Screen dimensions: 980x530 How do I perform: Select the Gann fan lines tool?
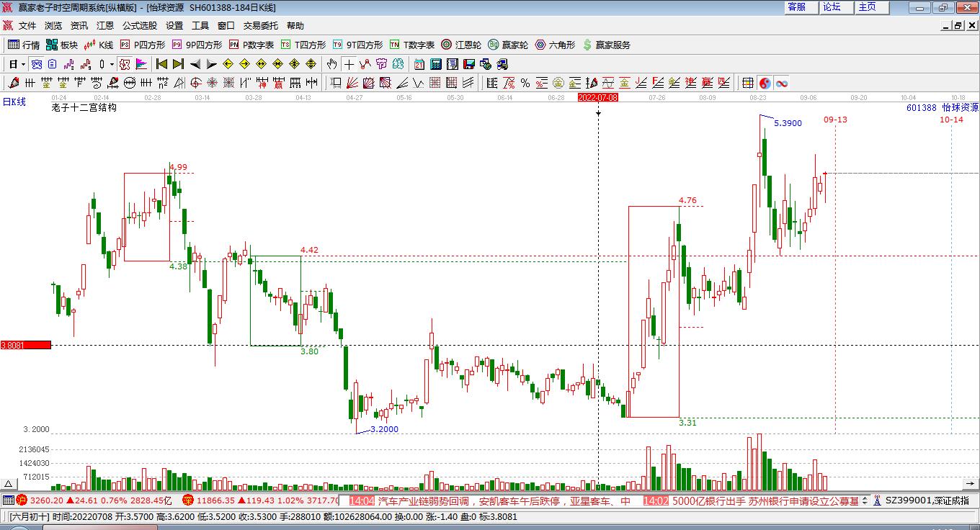pos(352,83)
